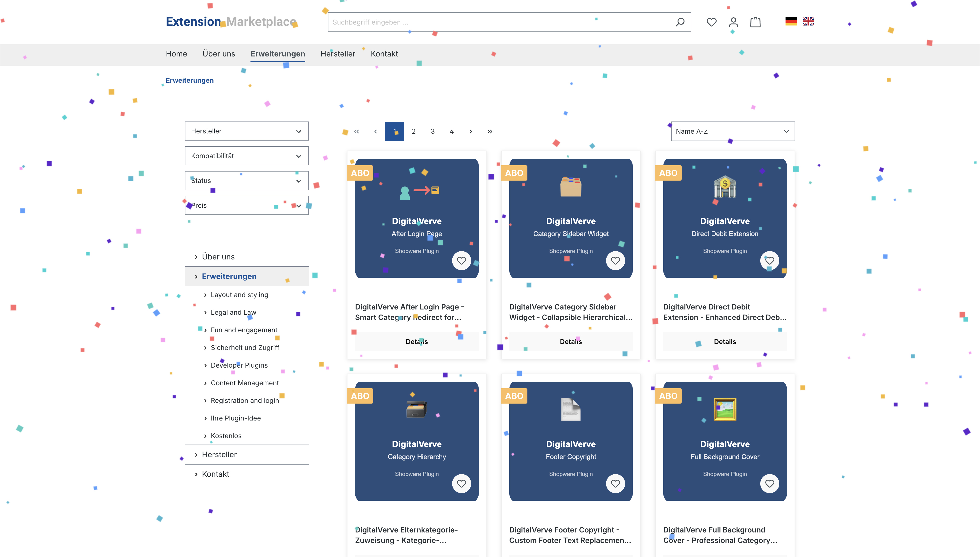Switch language with the UK flag

(x=808, y=21)
